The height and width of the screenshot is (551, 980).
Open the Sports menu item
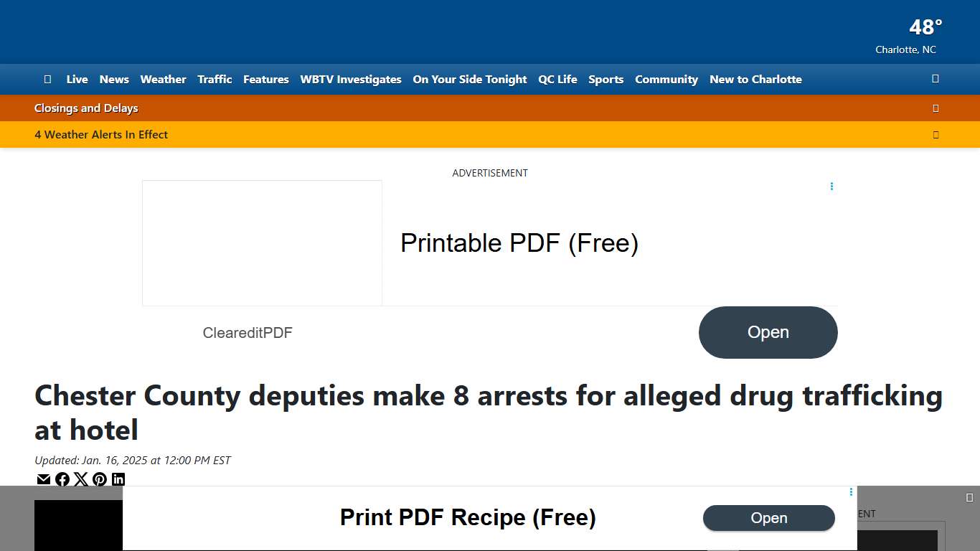(606, 80)
